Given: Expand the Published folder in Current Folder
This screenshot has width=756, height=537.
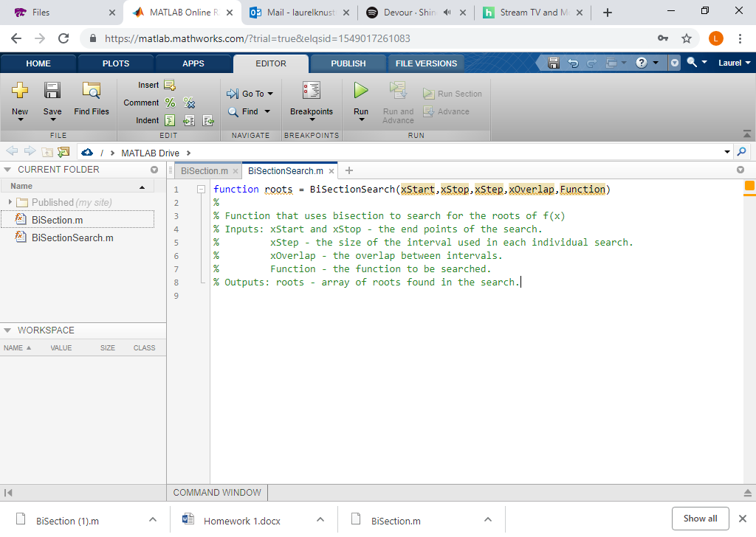Looking at the screenshot, I should (x=10, y=202).
